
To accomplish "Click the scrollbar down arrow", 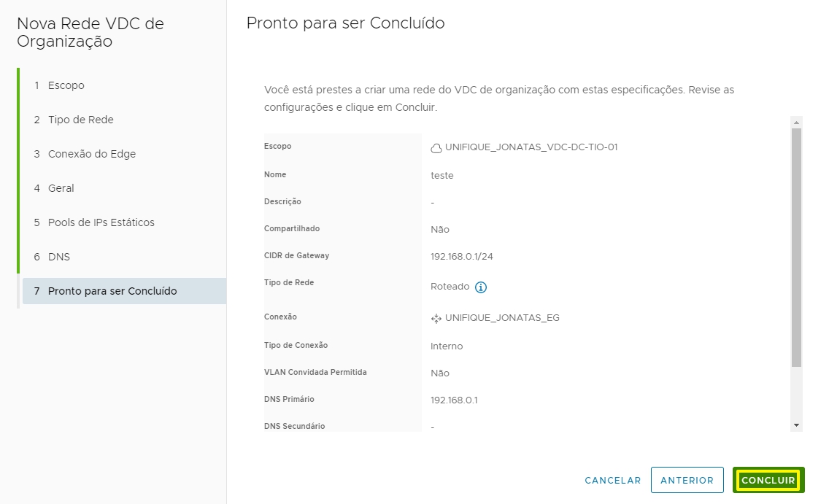I will 796,425.
